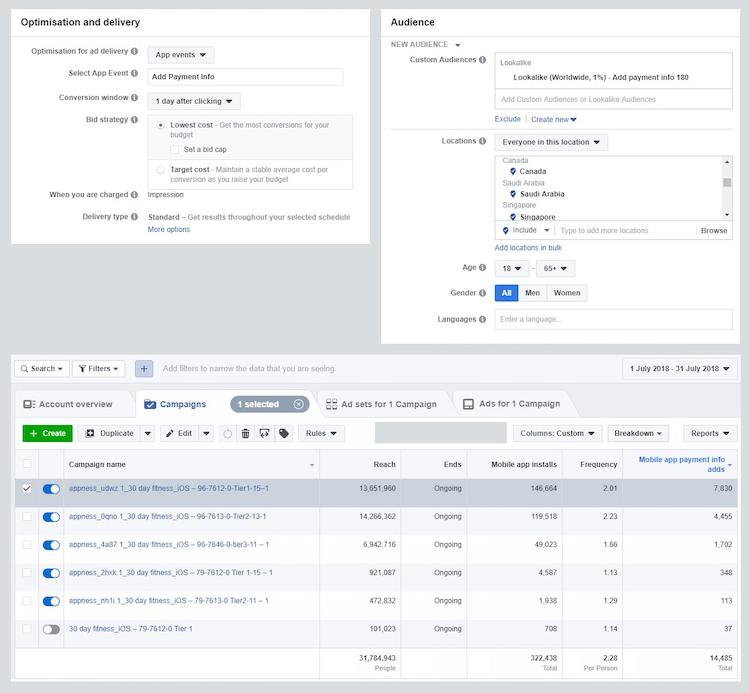Select the Women gender button
Screen dimensions: 750x693
pyautogui.click(x=567, y=293)
